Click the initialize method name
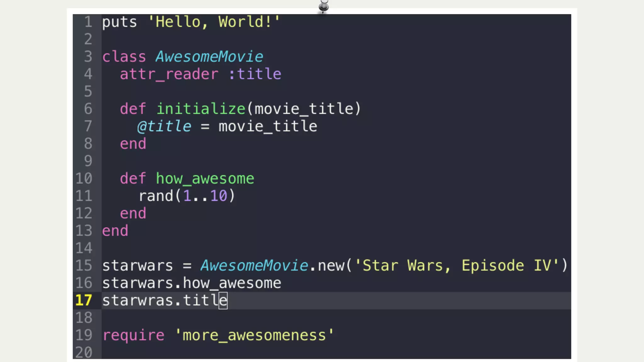 (201, 109)
